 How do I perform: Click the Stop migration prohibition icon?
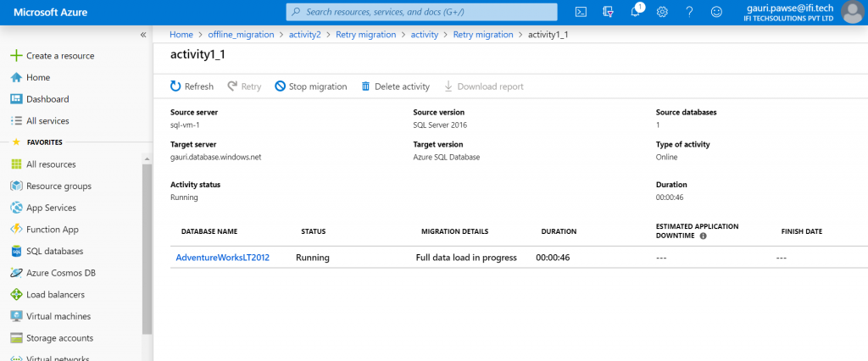tap(280, 86)
